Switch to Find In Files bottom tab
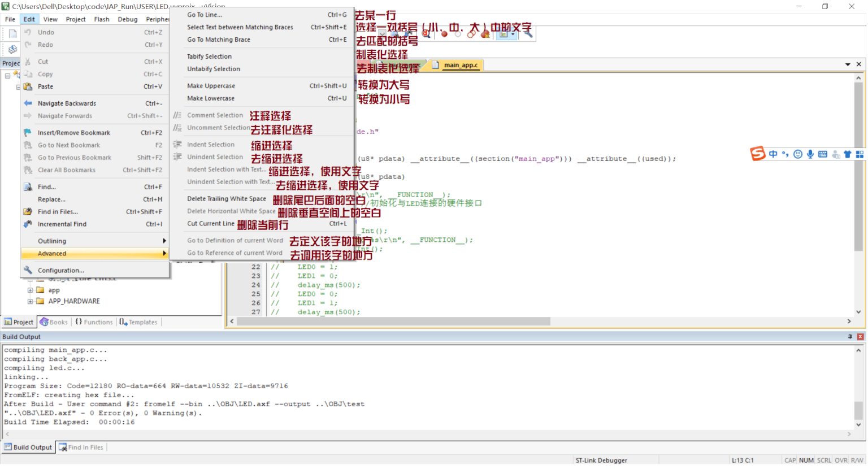868x469 pixels. click(81, 448)
